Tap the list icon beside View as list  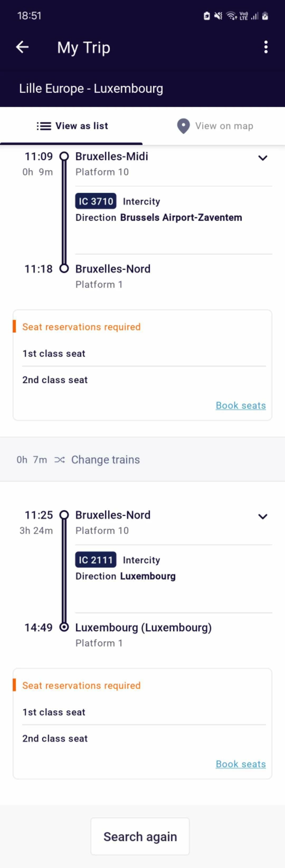[44, 126]
